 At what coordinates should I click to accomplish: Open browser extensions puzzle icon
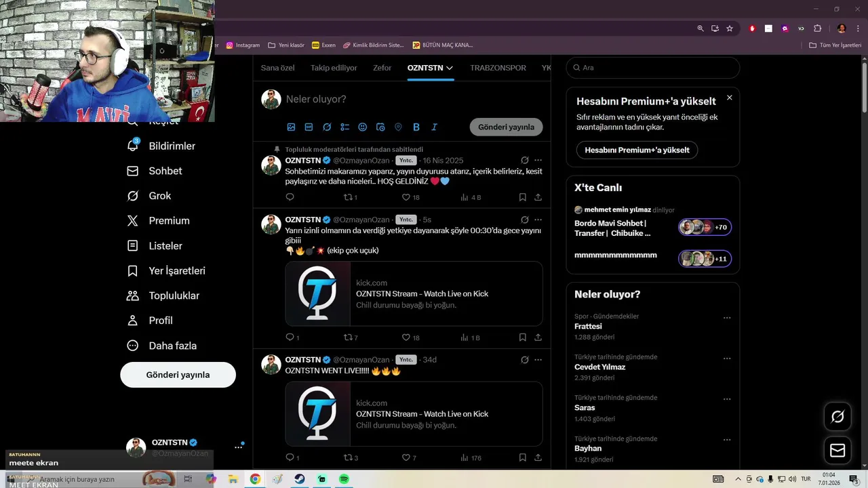click(817, 28)
